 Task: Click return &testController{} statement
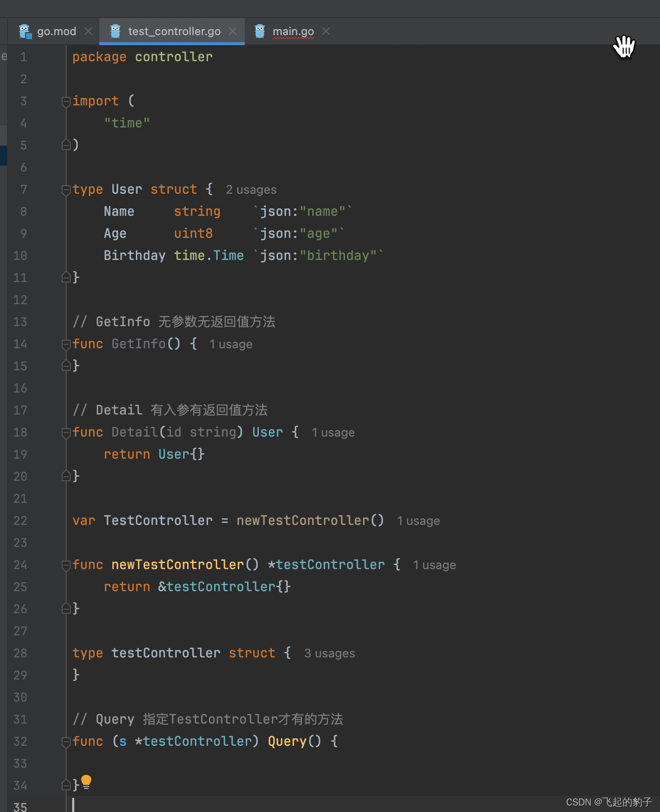(x=198, y=587)
